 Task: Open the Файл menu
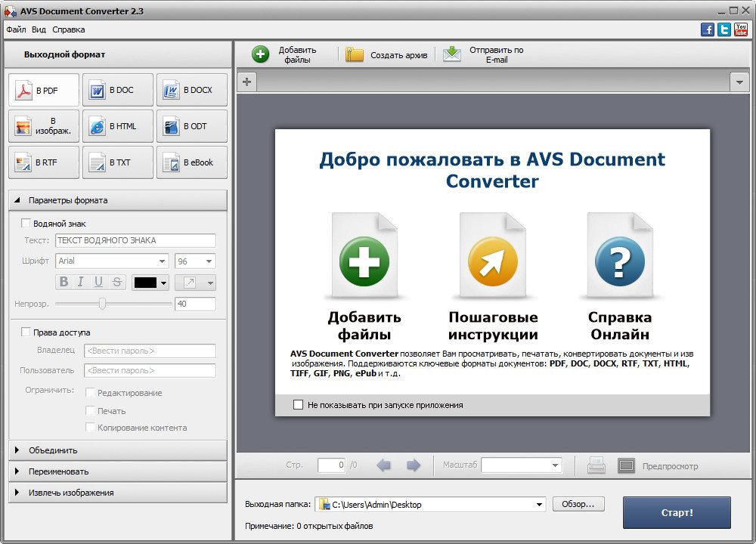[16, 29]
